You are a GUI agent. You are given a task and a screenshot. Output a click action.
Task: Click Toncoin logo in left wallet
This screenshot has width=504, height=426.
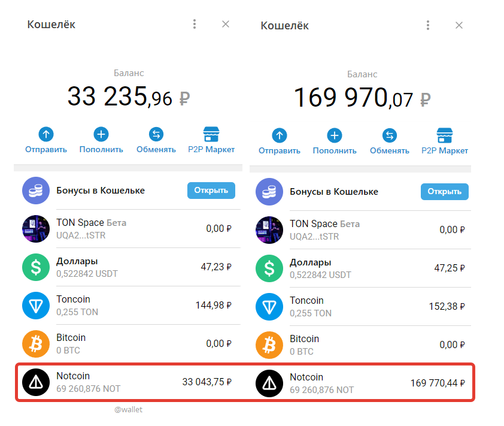tap(36, 306)
